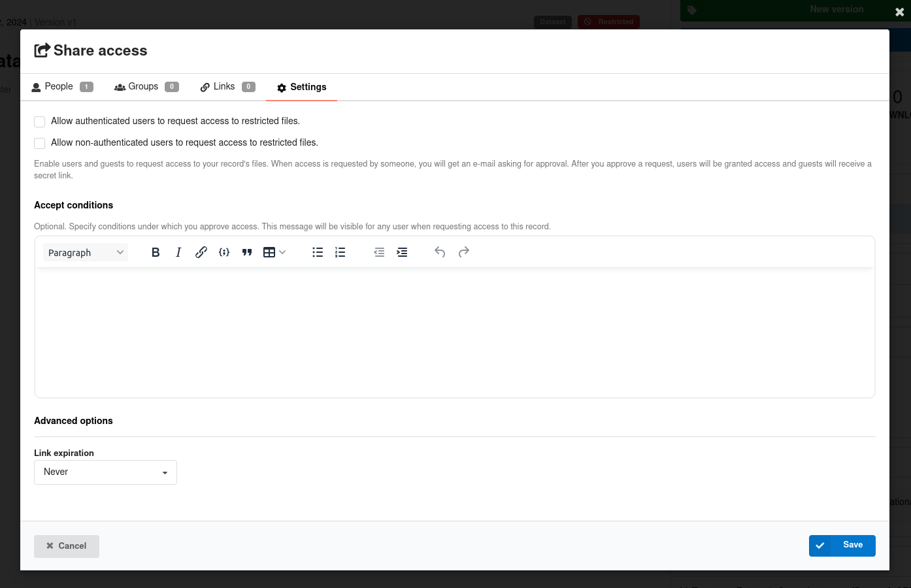Create a numbered list
Screen dimensions: 911x588
340,252
